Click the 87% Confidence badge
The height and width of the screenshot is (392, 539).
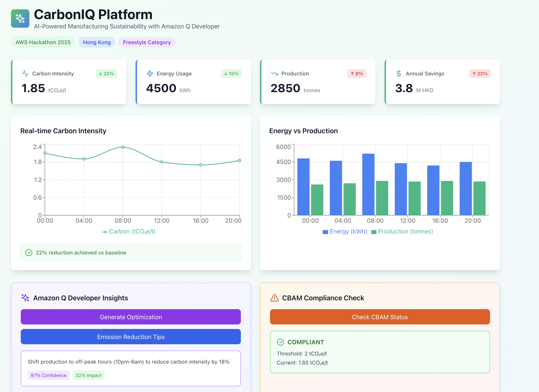tap(48, 375)
